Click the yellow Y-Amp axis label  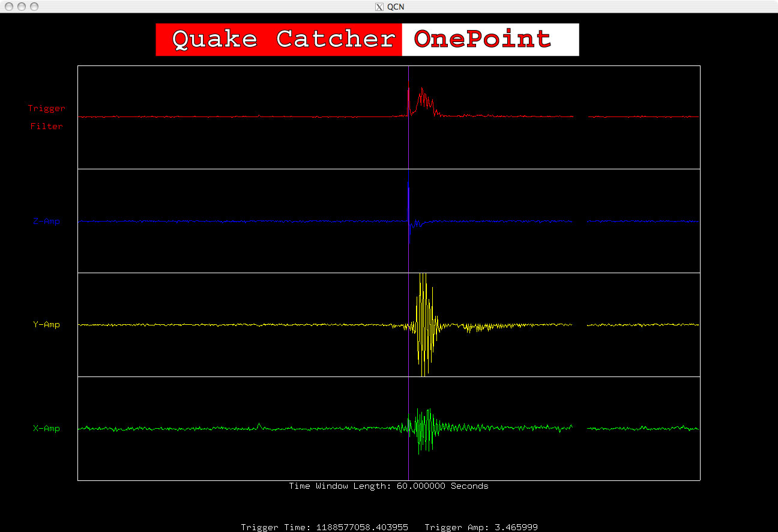coord(46,325)
